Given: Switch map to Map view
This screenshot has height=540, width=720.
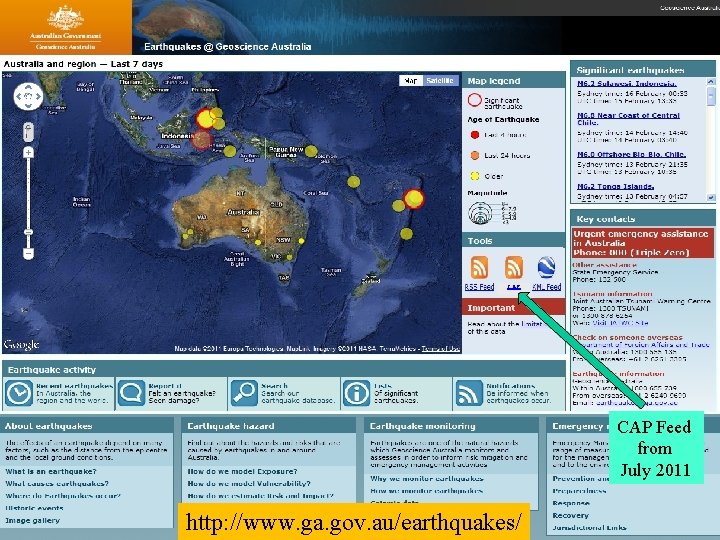Looking at the screenshot, I should pyautogui.click(x=411, y=80).
